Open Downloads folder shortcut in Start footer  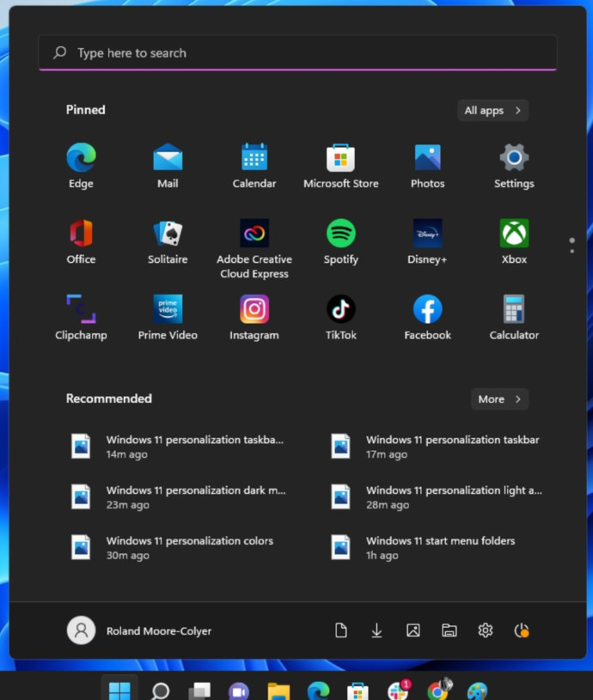point(376,630)
